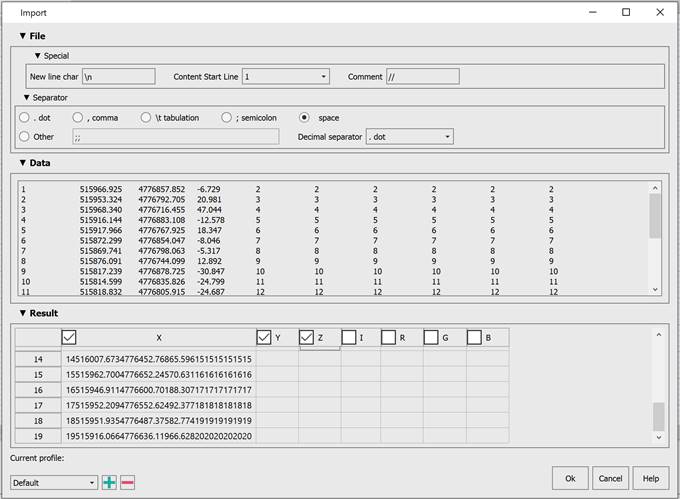
Task: Collapse the Data section
Action: coord(23,163)
